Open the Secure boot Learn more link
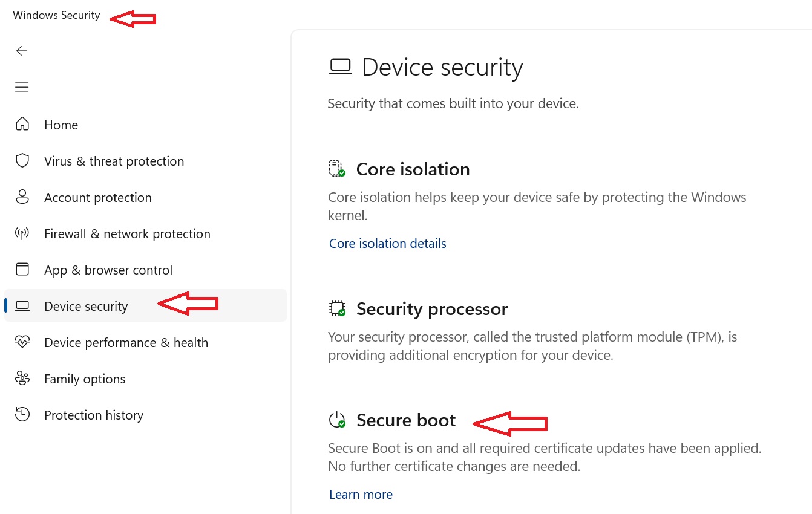 pyautogui.click(x=361, y=495)
